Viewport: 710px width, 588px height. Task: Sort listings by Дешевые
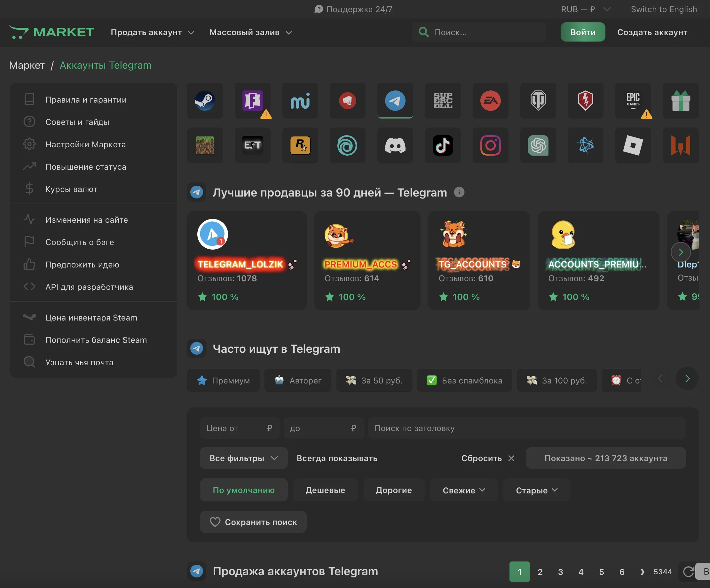coord(325,490)
